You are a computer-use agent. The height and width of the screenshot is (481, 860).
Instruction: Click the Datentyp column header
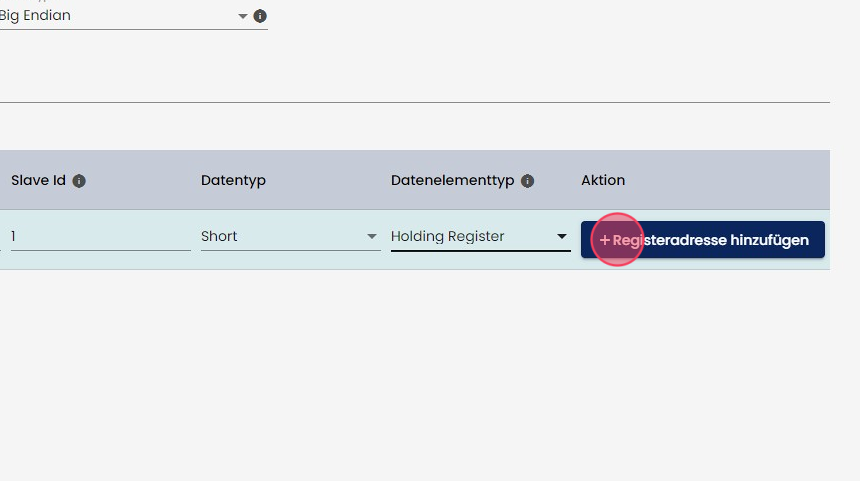(233, 181)
